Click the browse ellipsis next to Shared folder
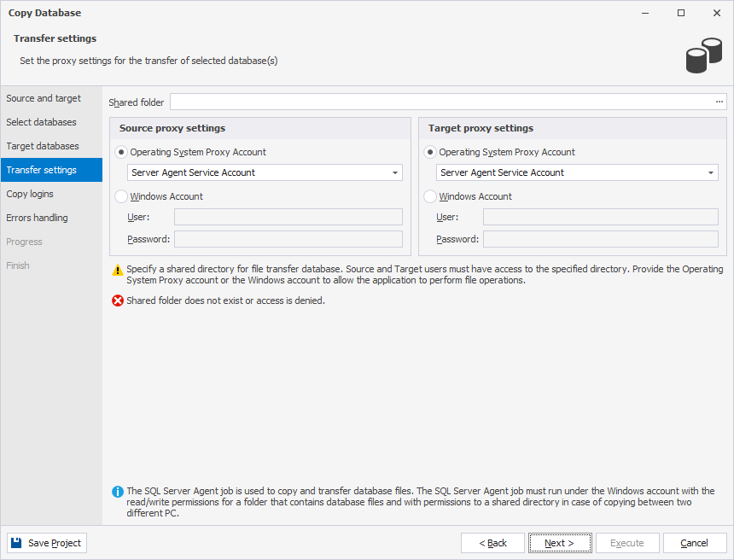734x560 pixels. [719, 101]
